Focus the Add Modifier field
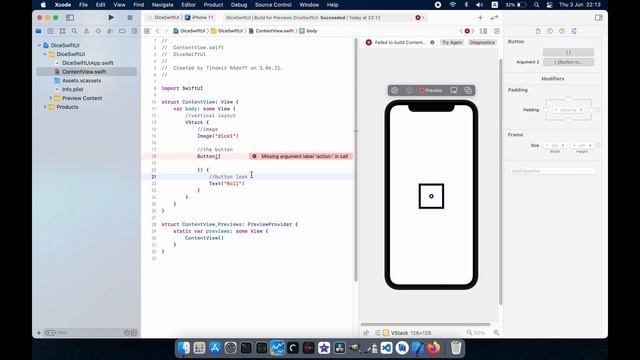This screenshot has width=640, height=360. pyautogui.click(x=553, y=171)
